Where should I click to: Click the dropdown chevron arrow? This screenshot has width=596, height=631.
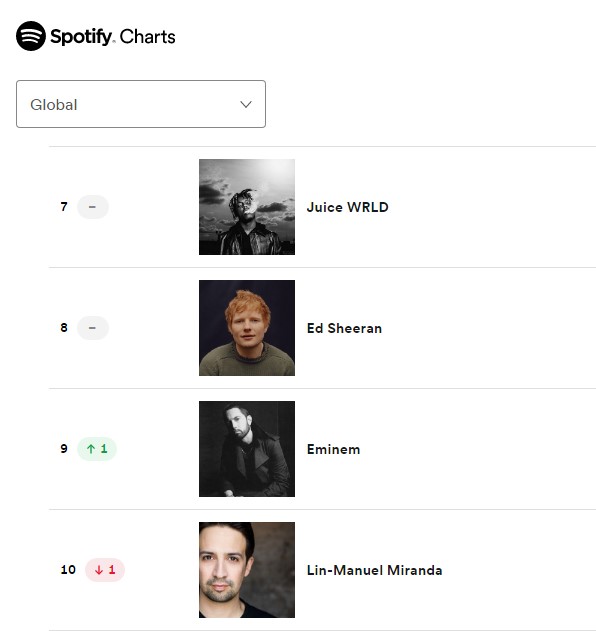246,105
